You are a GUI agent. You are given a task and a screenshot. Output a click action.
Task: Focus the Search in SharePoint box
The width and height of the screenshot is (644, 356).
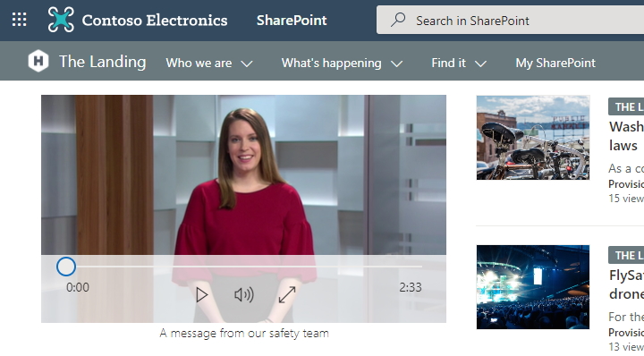point(510,20)
